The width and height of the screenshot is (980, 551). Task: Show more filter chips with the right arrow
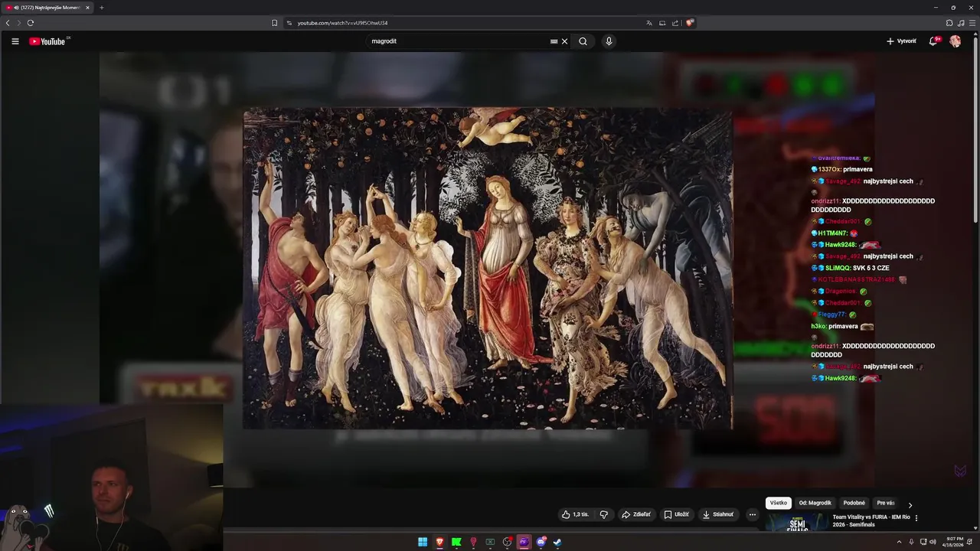tap(910, 505)
